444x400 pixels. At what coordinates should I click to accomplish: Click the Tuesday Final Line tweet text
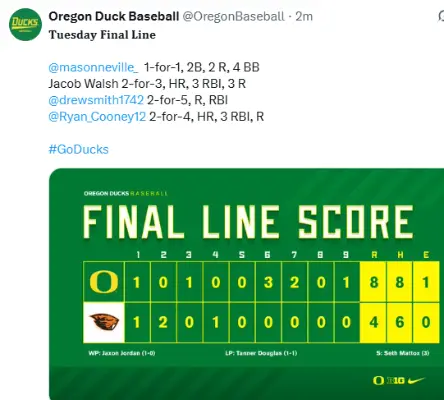(x=102, y=35)
